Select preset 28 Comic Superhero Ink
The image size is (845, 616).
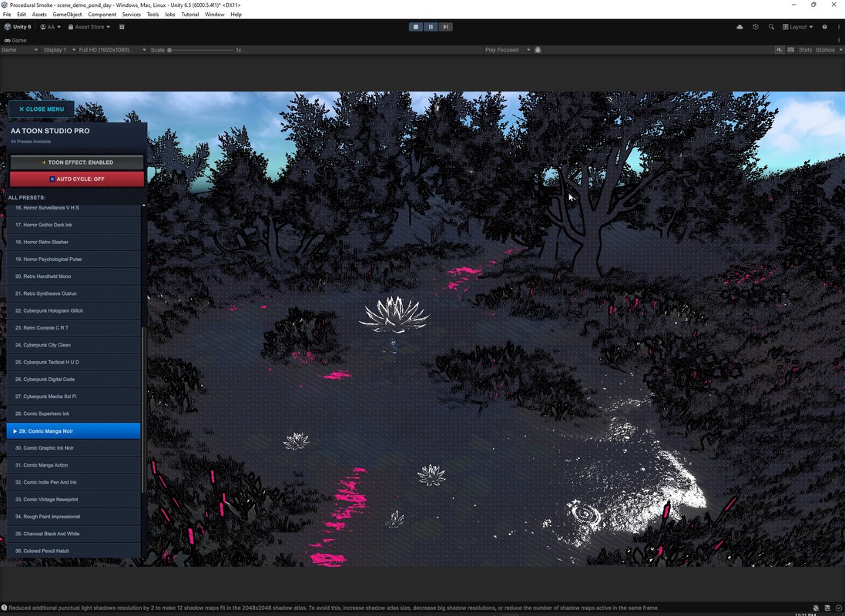point(74,414)
